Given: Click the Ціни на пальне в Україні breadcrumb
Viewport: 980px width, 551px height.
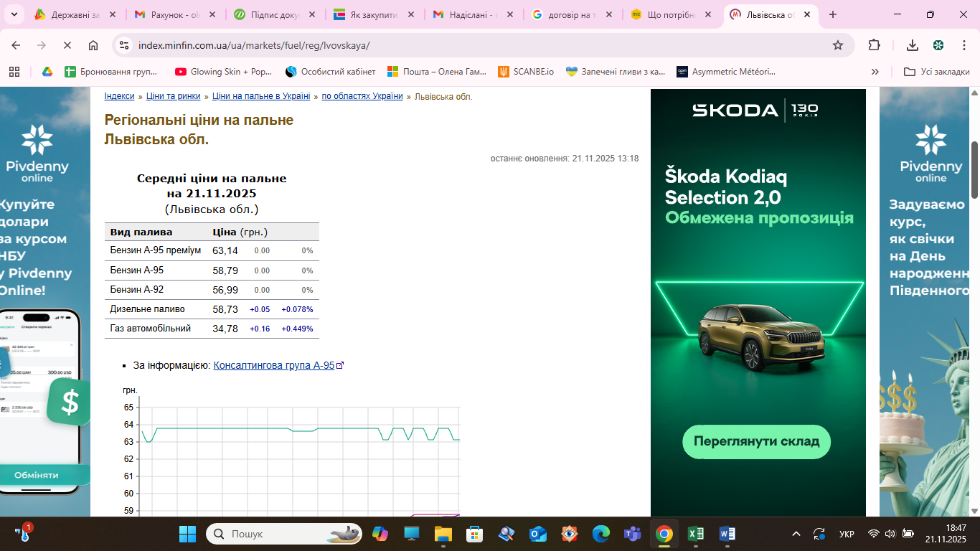Looking at the screenshot, I should coord(261,96).
